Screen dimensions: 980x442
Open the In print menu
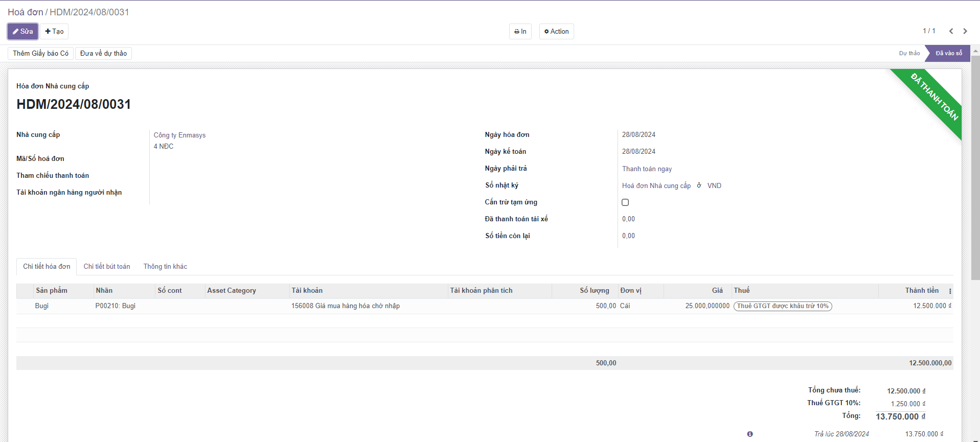[520, 31]
